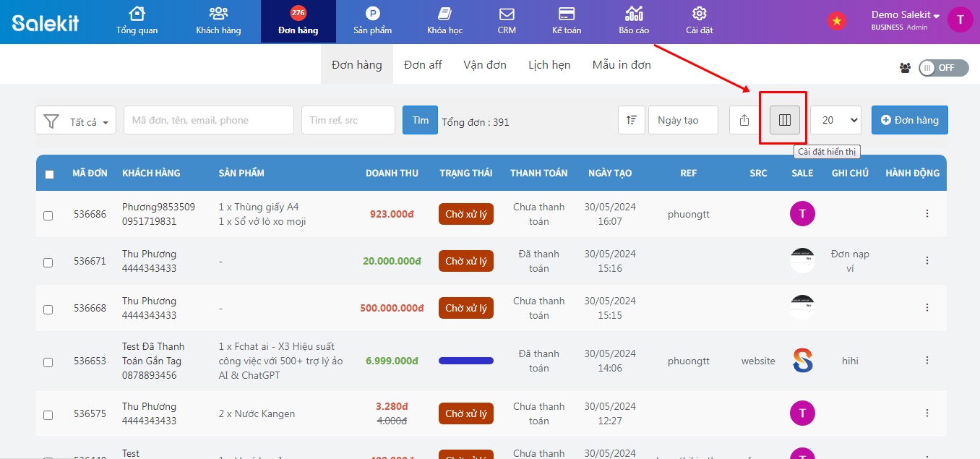Image resolution: width=980 pixels, height=459 pixels.
Task: Open the 20 per page dropdown
Action: click(835, 120)
